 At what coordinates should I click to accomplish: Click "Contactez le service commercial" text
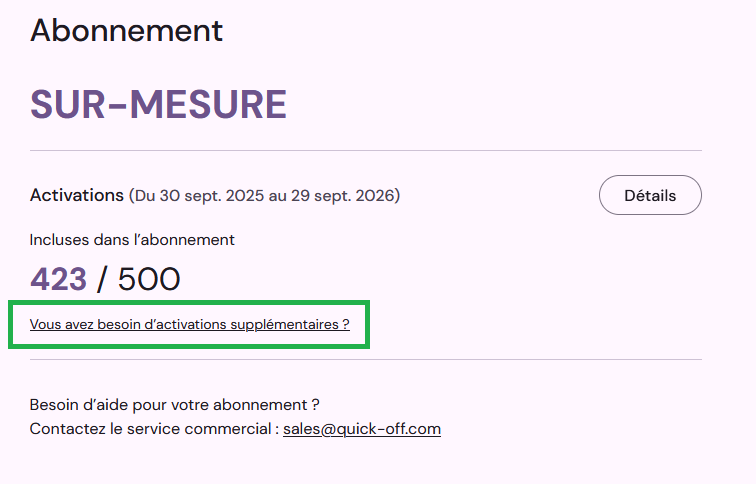[150, 429]
